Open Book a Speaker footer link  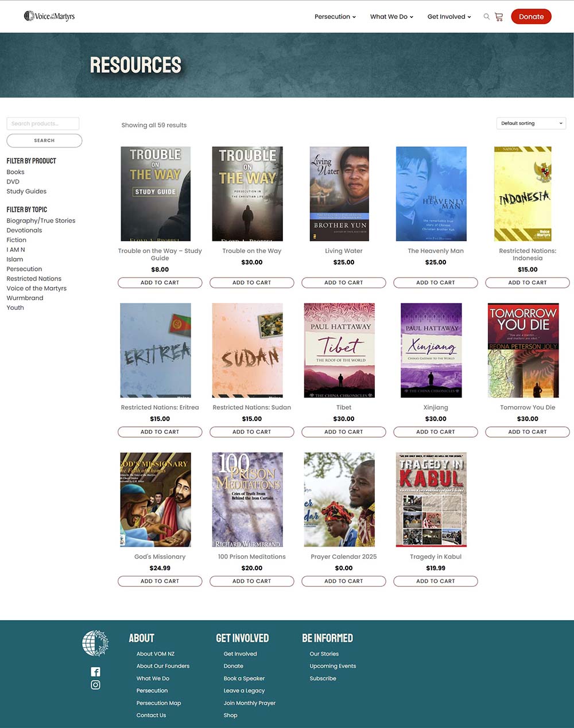[244, 679]
